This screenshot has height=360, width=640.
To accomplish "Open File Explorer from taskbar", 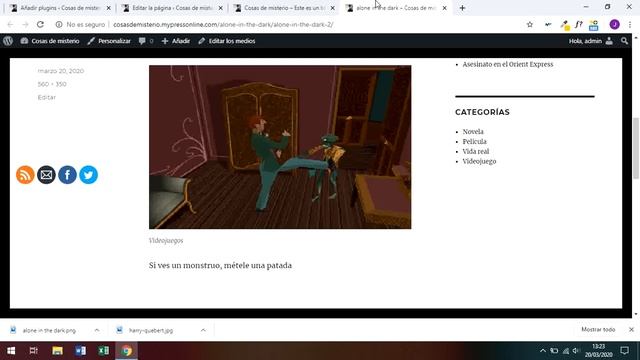I will 57,351.
